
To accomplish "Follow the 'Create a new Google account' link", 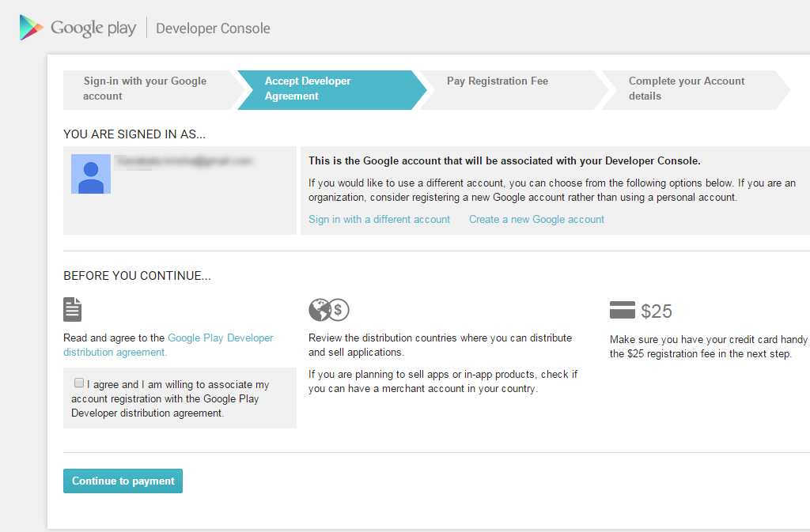I will 536,219.
